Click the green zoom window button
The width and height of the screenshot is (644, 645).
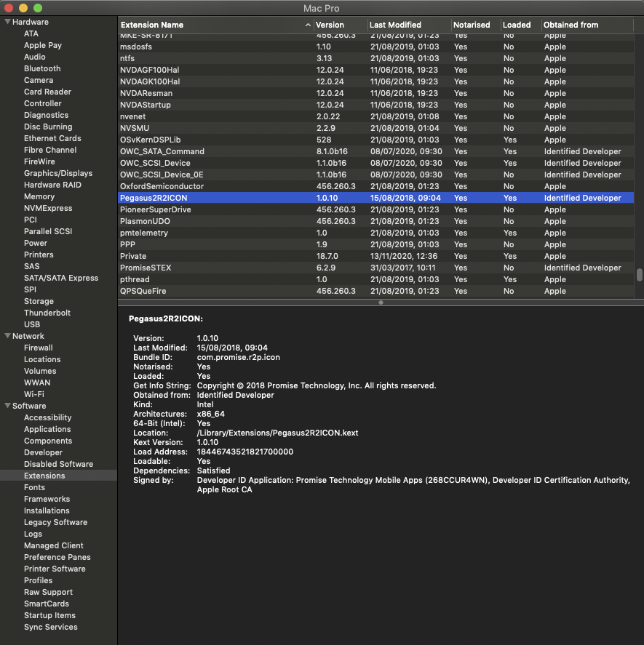pos(38,8)
